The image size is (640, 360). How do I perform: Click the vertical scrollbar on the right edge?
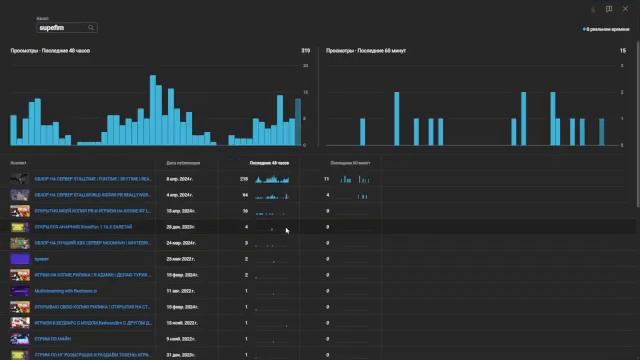(637, 123)
